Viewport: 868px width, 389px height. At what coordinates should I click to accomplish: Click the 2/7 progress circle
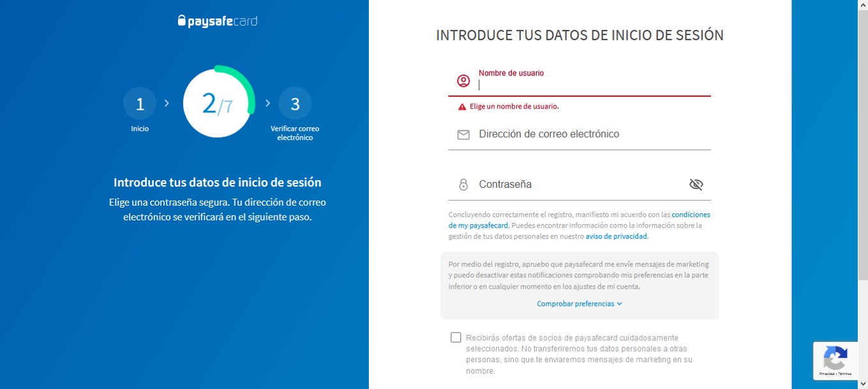point(218,103)
